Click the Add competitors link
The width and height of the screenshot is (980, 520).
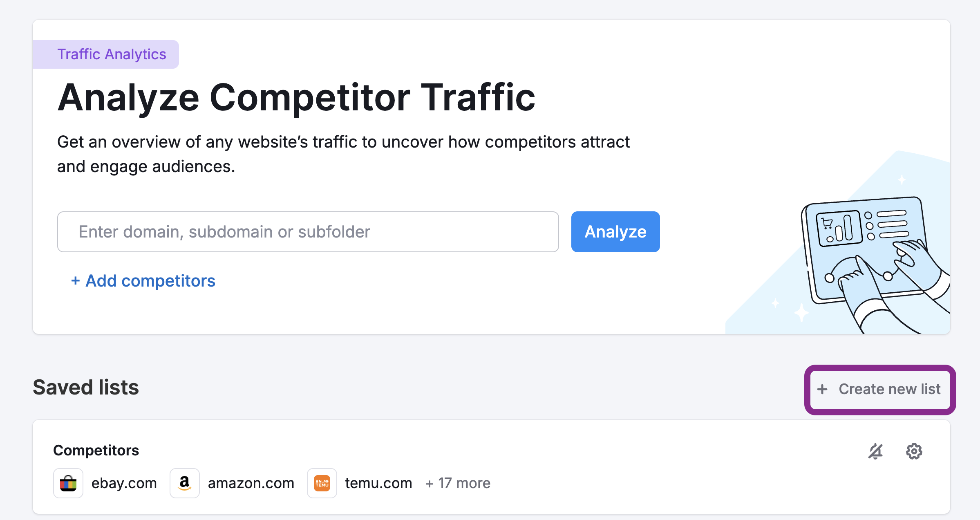pos(143,281)
